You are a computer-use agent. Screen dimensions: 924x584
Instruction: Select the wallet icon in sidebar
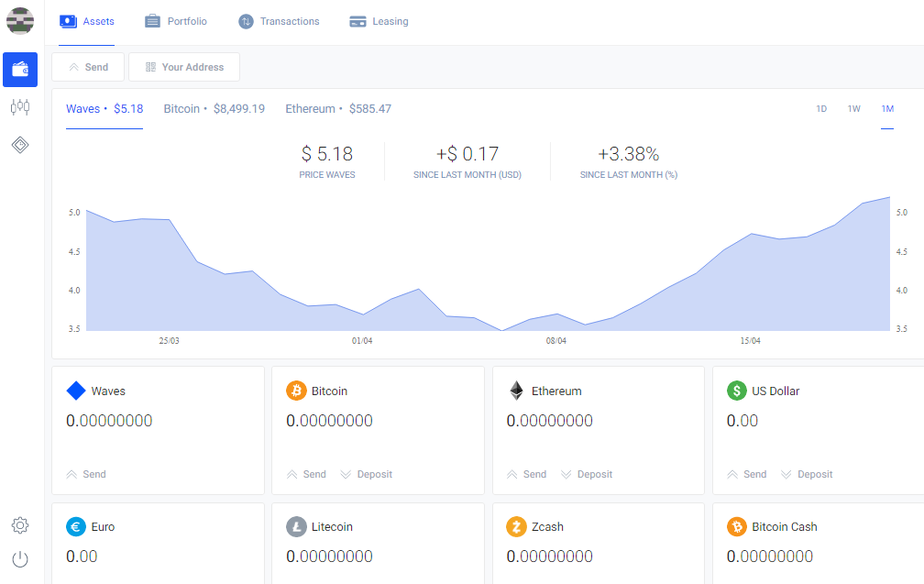click(20, 70)
